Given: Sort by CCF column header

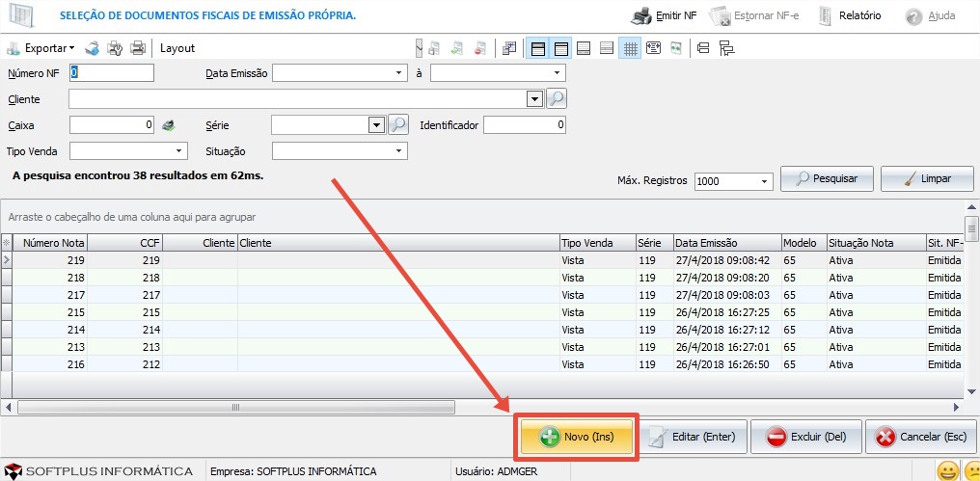Looking at the screenshot, I should (x=125, y=243).
